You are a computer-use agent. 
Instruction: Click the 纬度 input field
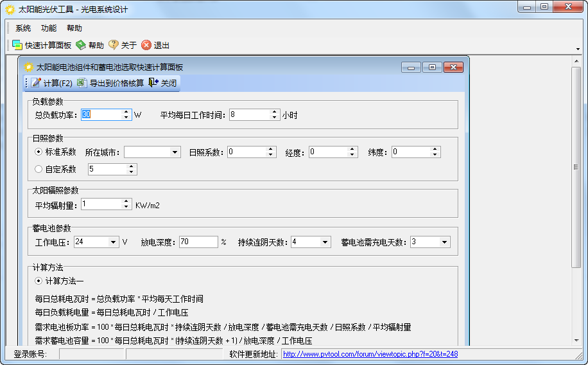pyautogui.click(x=411, y=152)
